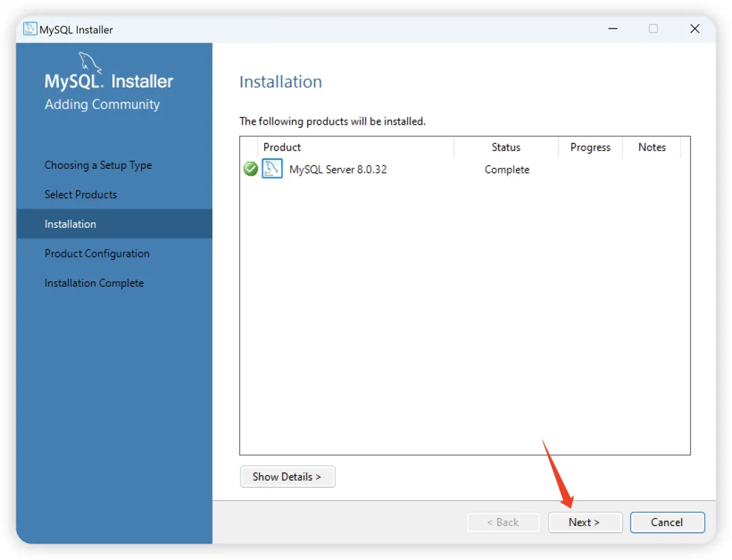The height and width of the screenshot is (560, 732).
Task: Select the Installation Complete step
Action: click(94, 283)
